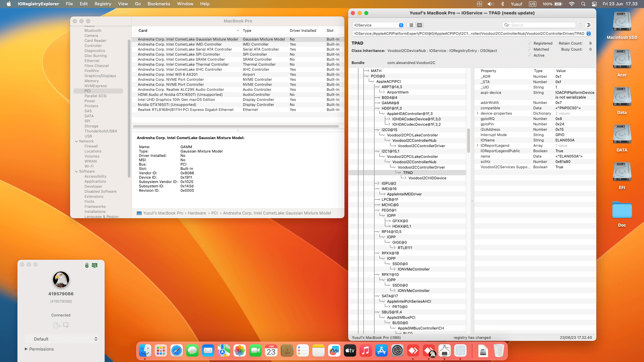Open the File menu
The height and width of the screenshot is (362, 644).
point(69,4)
